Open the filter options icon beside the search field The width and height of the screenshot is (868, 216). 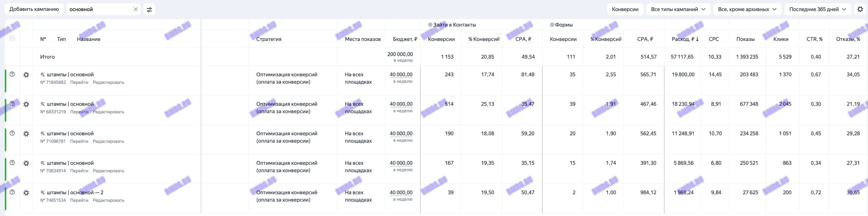[x=149, y=9]
